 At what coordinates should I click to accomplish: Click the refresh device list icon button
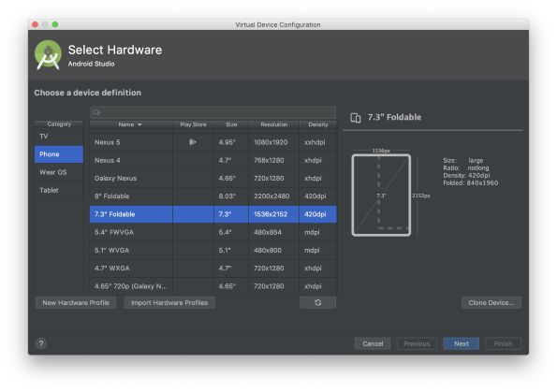[x=317, y=302]
